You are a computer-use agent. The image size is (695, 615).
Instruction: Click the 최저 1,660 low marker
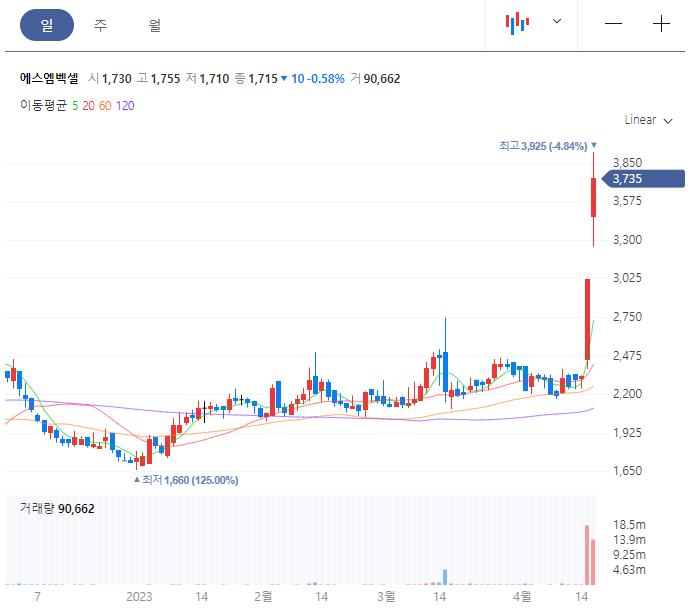click(x=186, y=480)
